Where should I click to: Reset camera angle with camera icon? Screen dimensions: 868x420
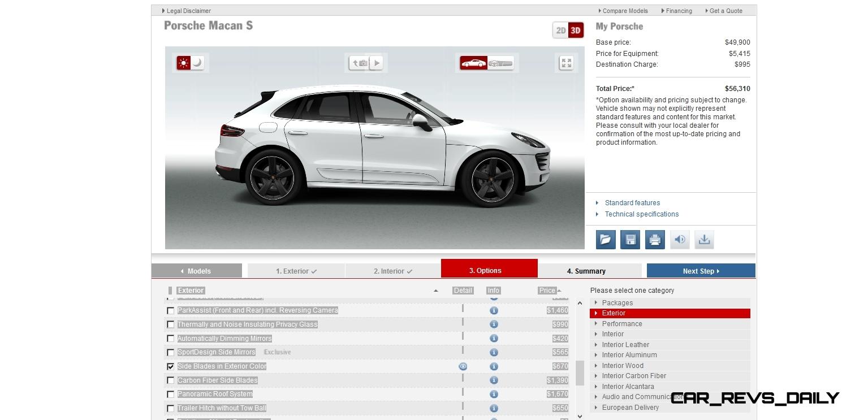pyautogui.click(x=359, y=63)
